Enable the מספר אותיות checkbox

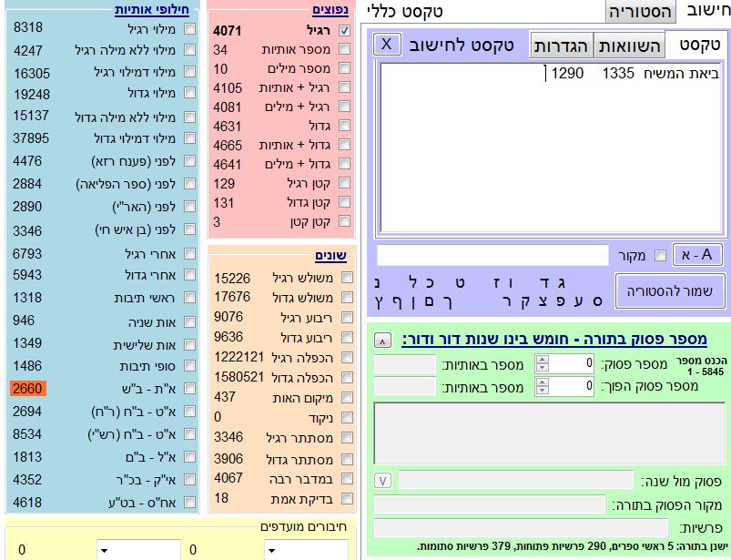344,50
